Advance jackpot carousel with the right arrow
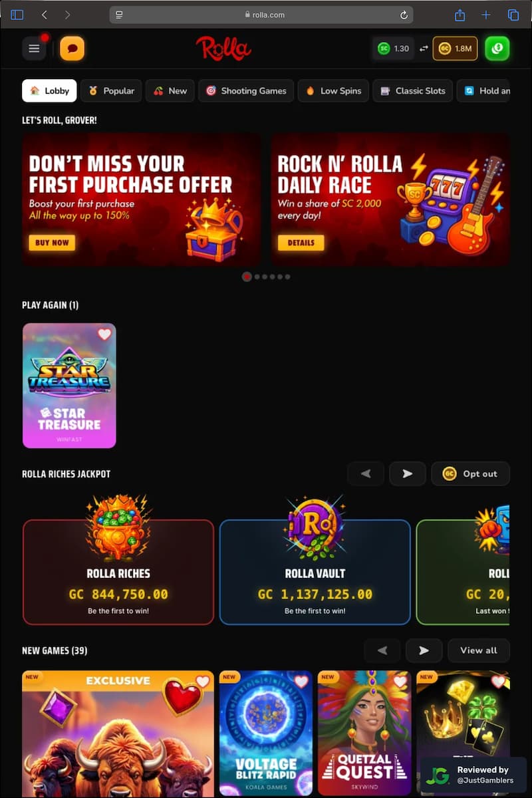The width and height of the screenshot is (532, 798). click(x=408, y=473)
